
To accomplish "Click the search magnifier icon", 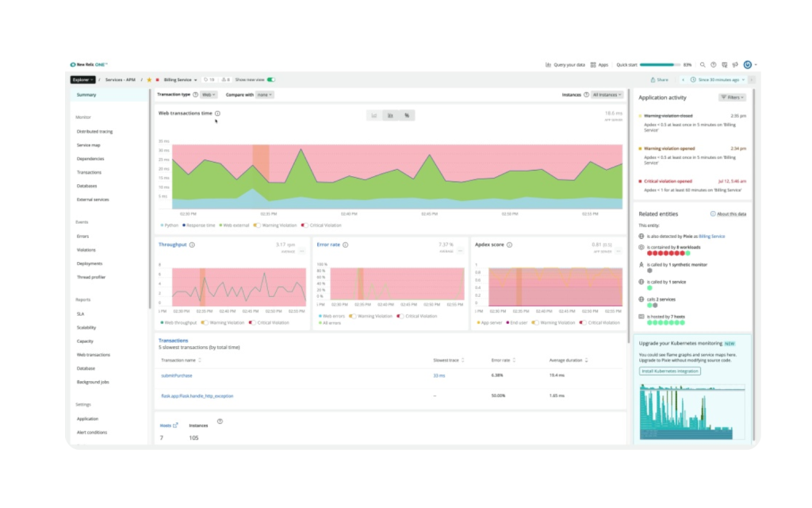I will pos(702,65).
